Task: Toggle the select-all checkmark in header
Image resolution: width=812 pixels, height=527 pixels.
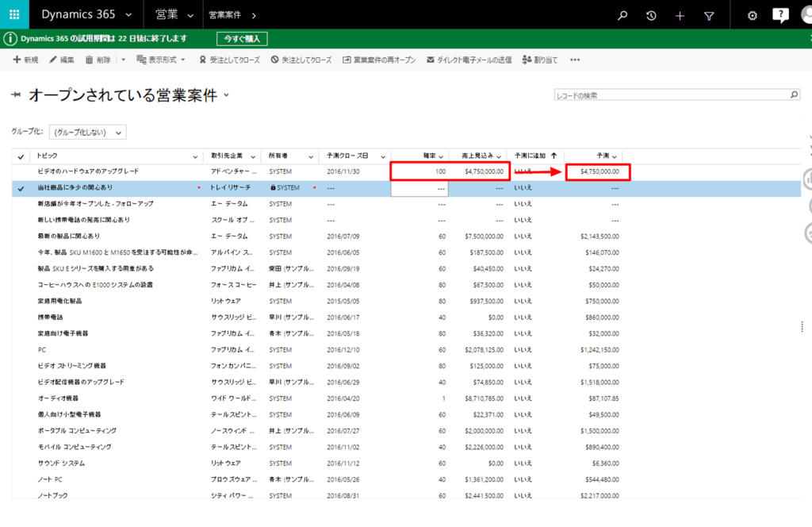Action: pyautogui.click(x=21, y=156)
